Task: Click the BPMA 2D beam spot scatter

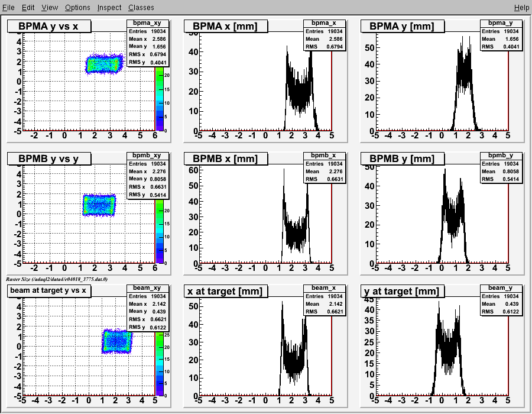Action: pyautogui.click(x=103, y=64)
